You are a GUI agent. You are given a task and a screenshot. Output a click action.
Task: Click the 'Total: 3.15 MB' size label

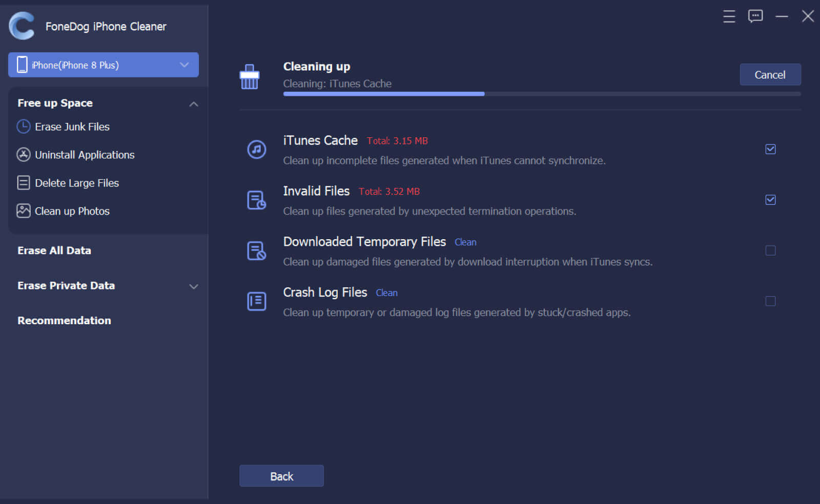[397, 141]
